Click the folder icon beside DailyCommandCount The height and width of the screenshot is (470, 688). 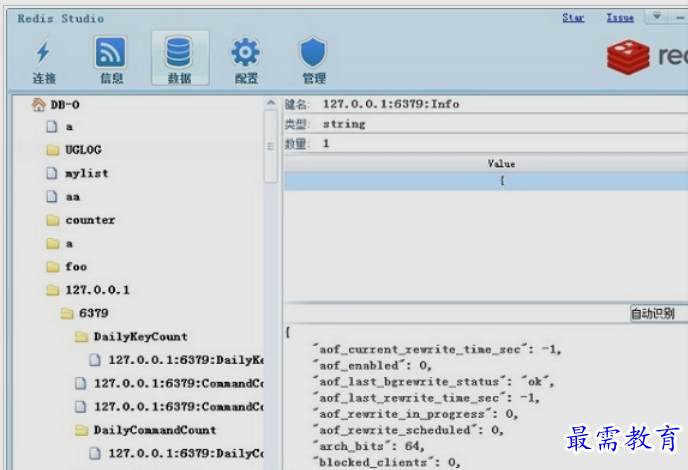tap(81, 430)
